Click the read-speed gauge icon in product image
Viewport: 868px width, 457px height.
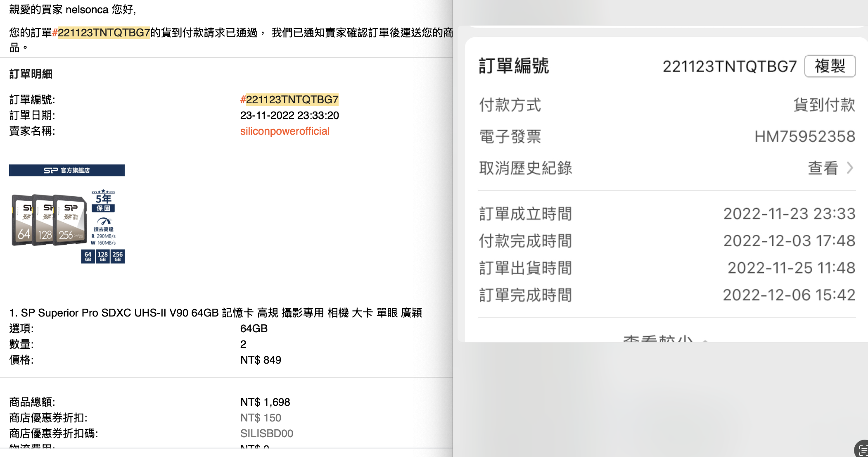point(104,221)
